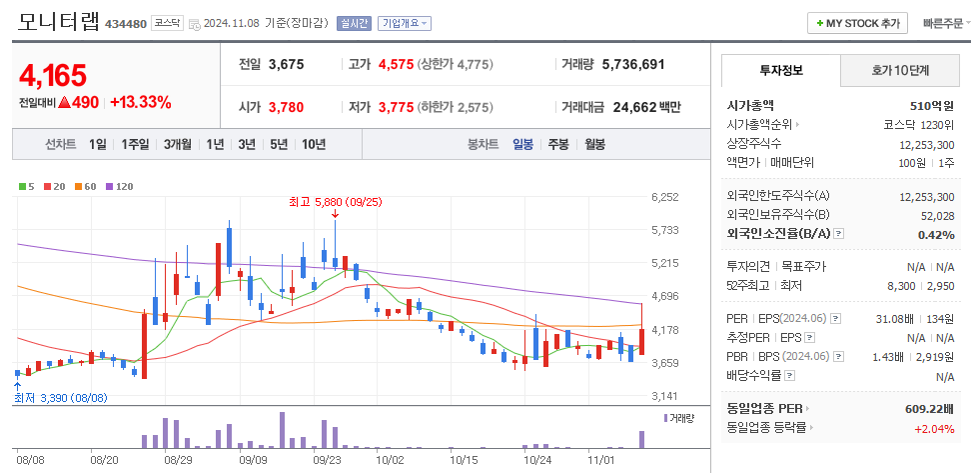Click the help icon next to EPS(2024.06)
The width and height of the screenshot is (980, 473).
pos(835,319)
